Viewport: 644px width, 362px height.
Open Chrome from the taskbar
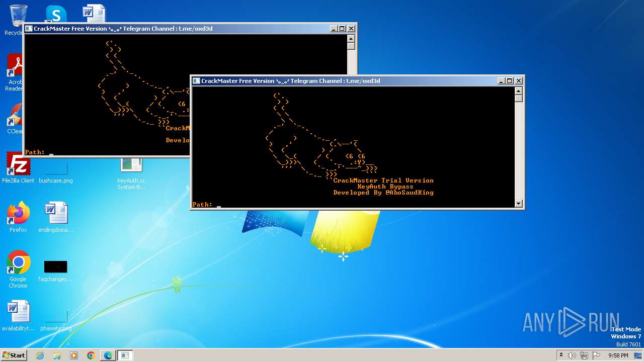coord(91,355)
